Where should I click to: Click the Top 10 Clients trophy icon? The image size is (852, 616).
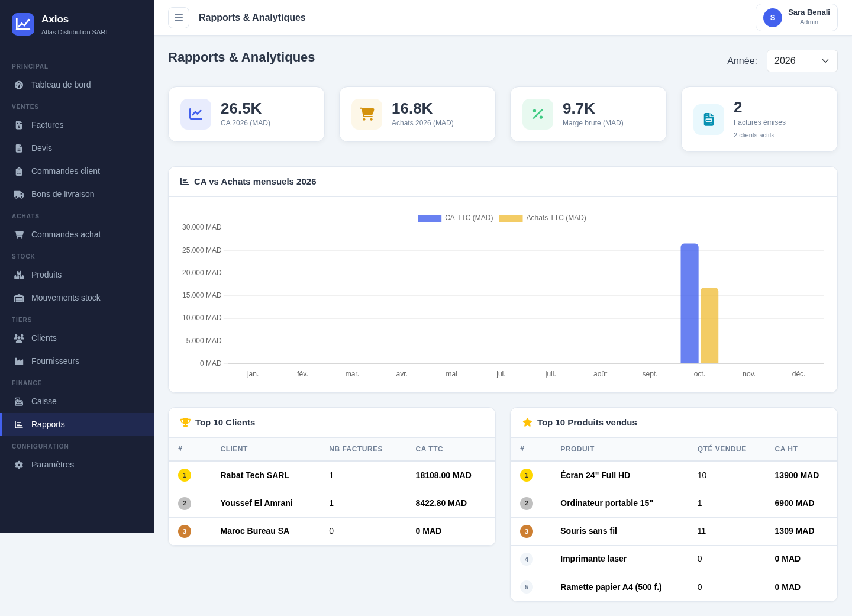pyautogui.click(x=185, y=423)
